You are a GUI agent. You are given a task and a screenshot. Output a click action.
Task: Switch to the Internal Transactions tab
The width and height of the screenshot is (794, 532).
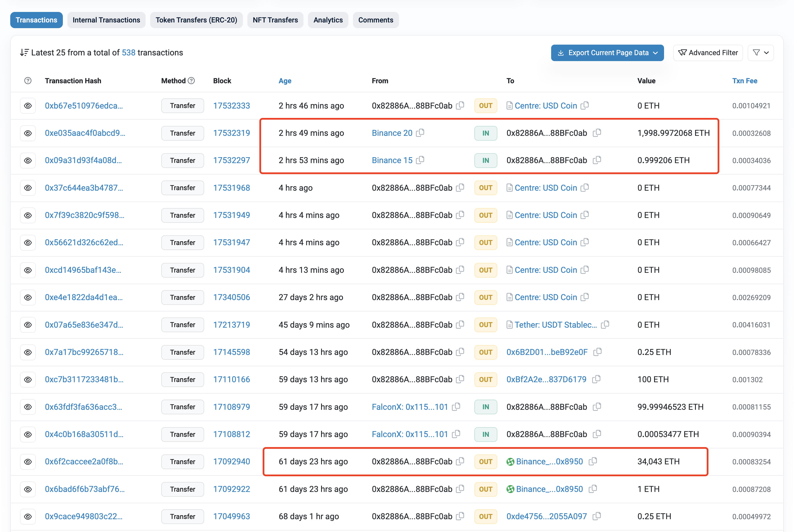coord(106,20)
